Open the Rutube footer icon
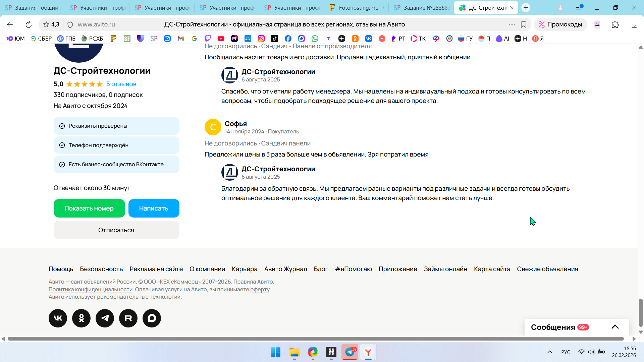644x362 pixels. (128, 318)
